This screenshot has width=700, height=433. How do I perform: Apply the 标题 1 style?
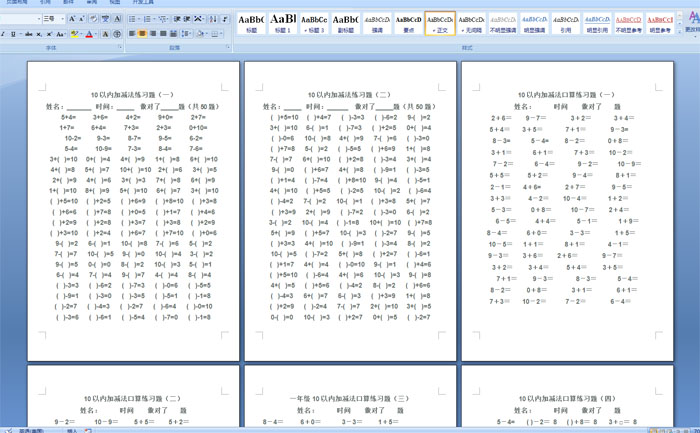[283, 23]
